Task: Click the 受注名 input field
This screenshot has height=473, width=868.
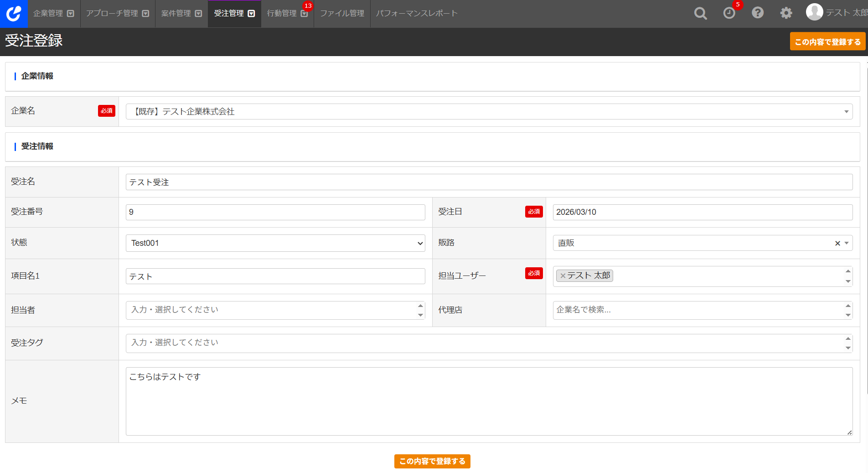Action: coord(489,182)
